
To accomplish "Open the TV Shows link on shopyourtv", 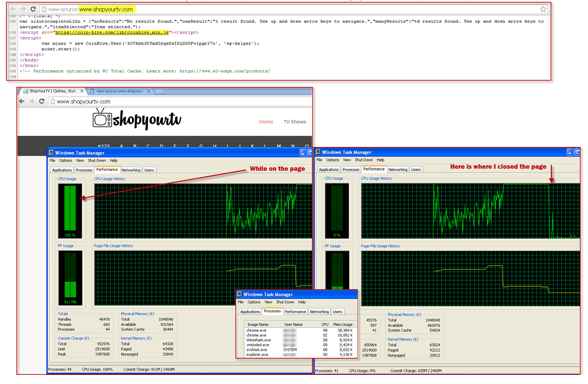I will tap(295, 122).
